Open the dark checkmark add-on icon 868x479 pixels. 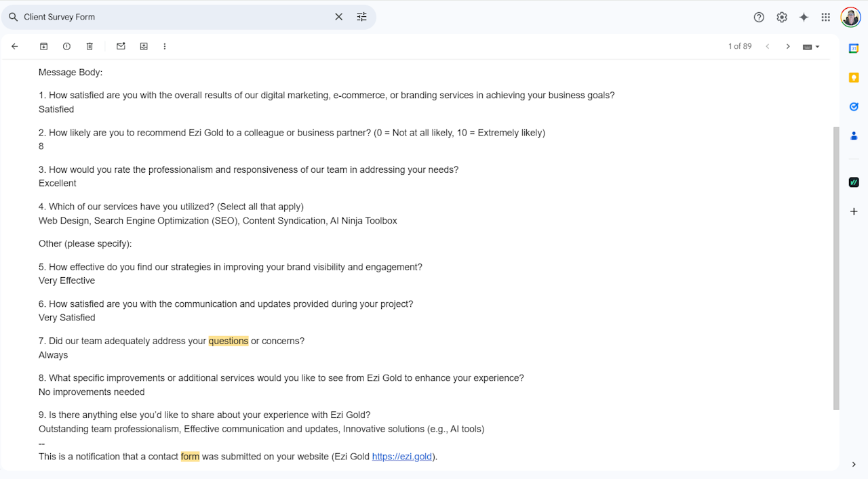click(x=854, y=182)
